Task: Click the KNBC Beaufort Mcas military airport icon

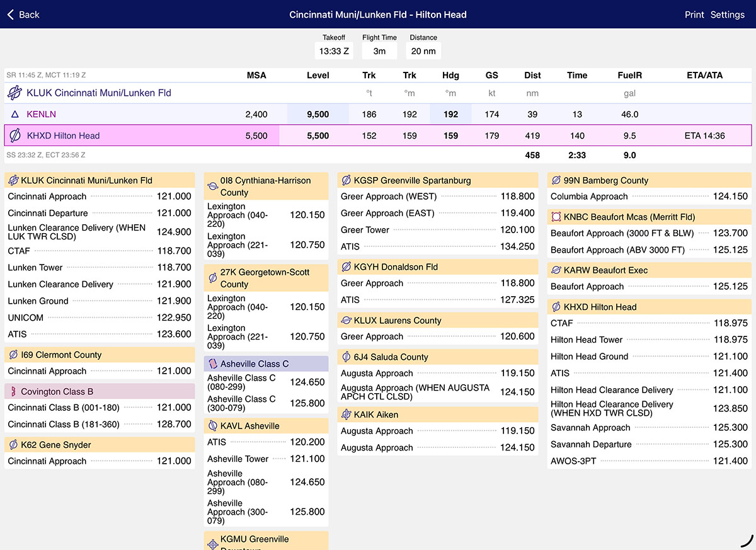Action: tap(556, 217)
